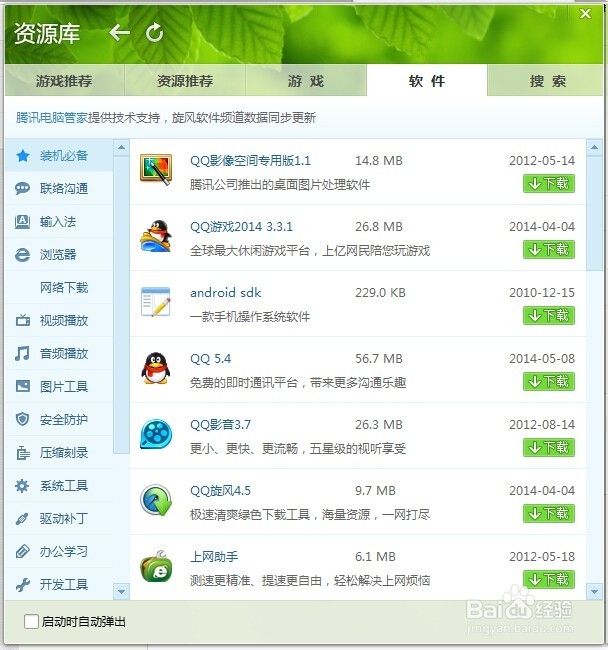The height and width of the screenshot is (650, 608).
Task: Click the 下载 button for QQ 5.4
Action: click(549, 381)
